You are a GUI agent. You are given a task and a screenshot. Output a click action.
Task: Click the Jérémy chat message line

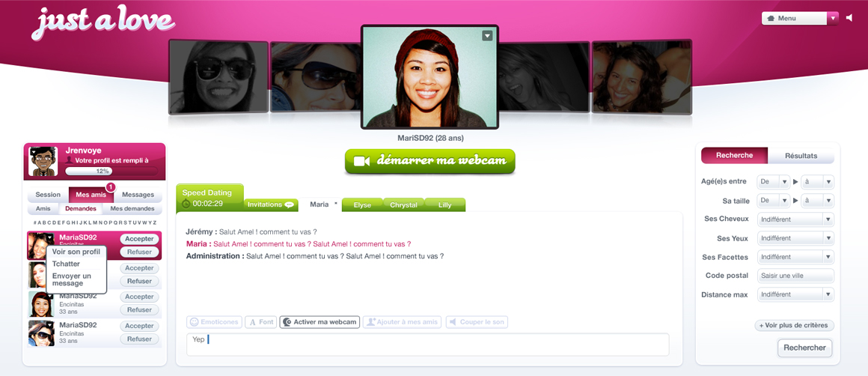tap(251, 231)
